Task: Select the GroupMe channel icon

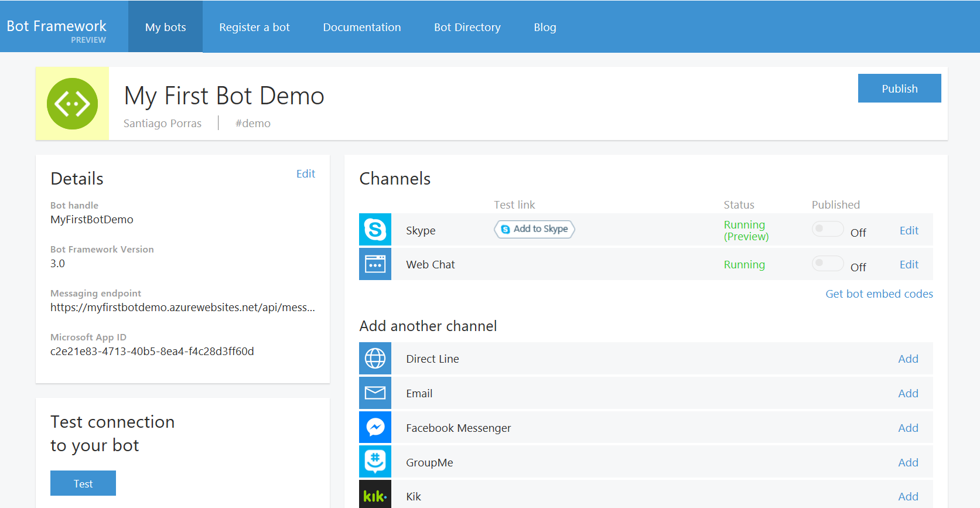Action: [x=375, y=462]
